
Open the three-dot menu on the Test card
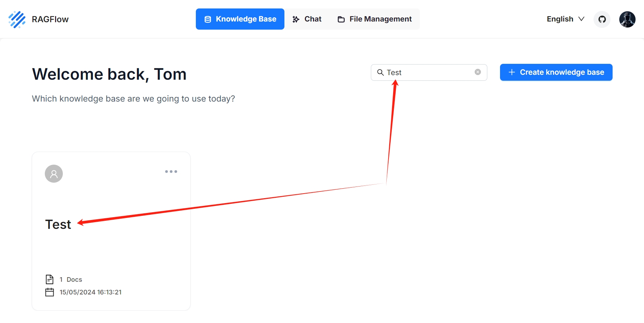pos(171,172)
